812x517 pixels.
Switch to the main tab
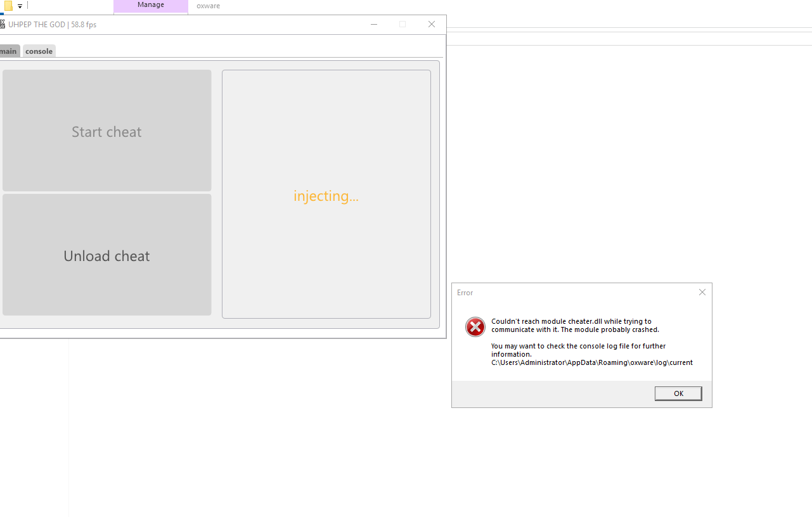point(9,51)
